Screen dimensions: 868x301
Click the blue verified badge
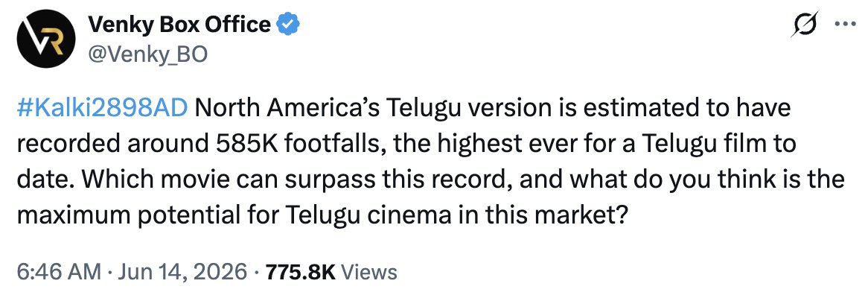288,25
